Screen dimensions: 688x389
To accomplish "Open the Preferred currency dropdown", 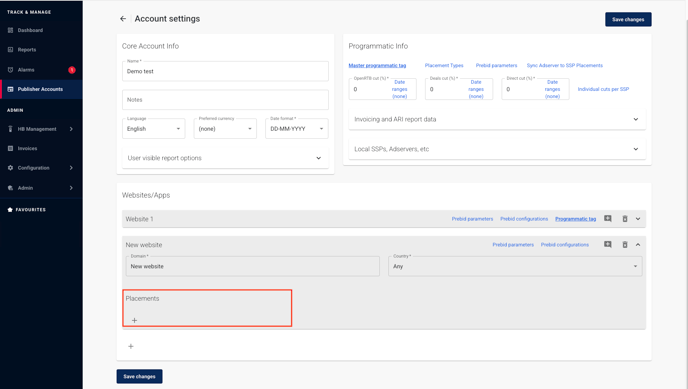I will (x=225, y=128).
